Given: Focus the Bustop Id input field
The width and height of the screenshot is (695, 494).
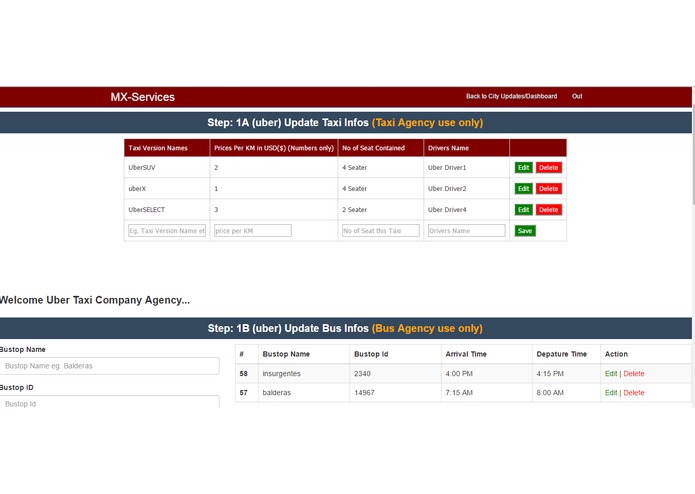Looking at the screenshot, I should 109,402.
